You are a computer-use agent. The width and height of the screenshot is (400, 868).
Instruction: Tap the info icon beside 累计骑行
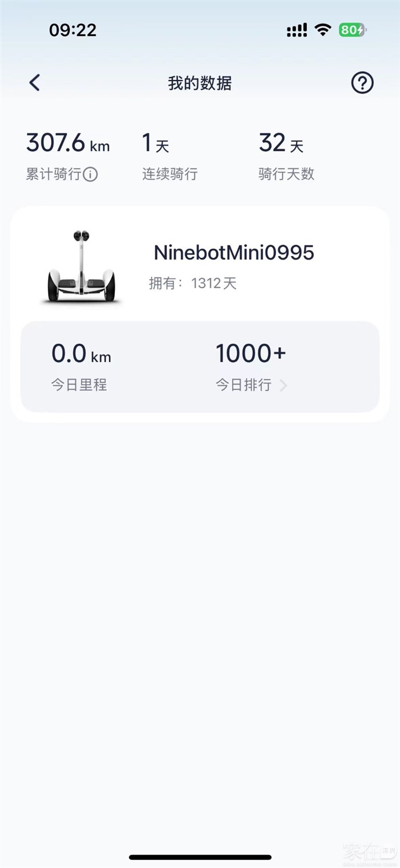pyautogui.click(x=90, y=174)
